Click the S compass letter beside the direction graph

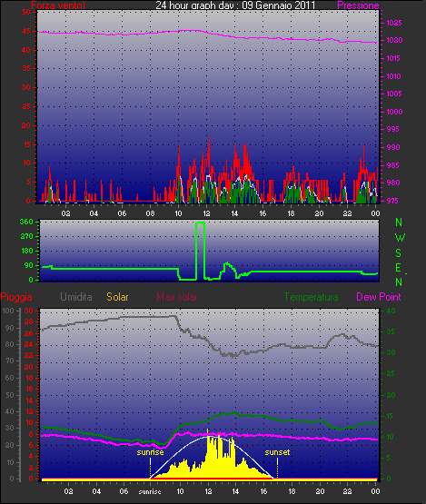(x=399, y=253)
